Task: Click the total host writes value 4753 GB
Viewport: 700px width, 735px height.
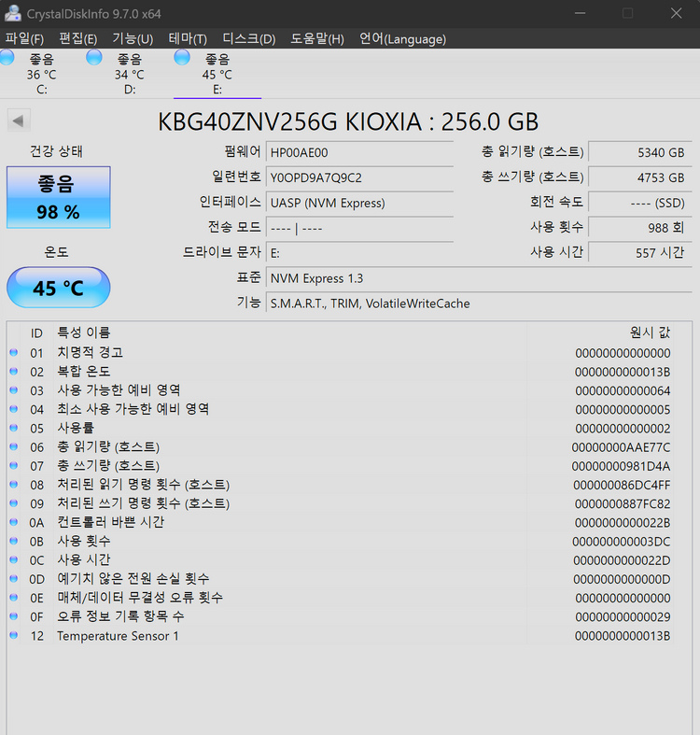Action: click(x=640, y=177)
